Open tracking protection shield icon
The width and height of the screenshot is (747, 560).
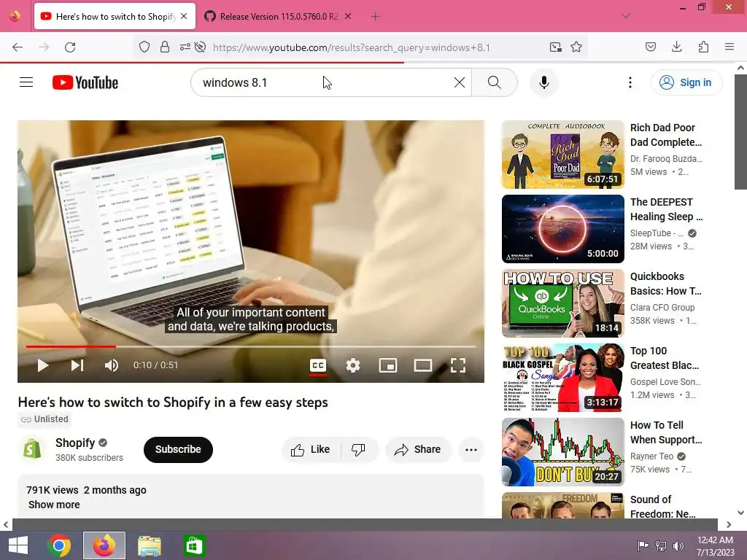144,47
